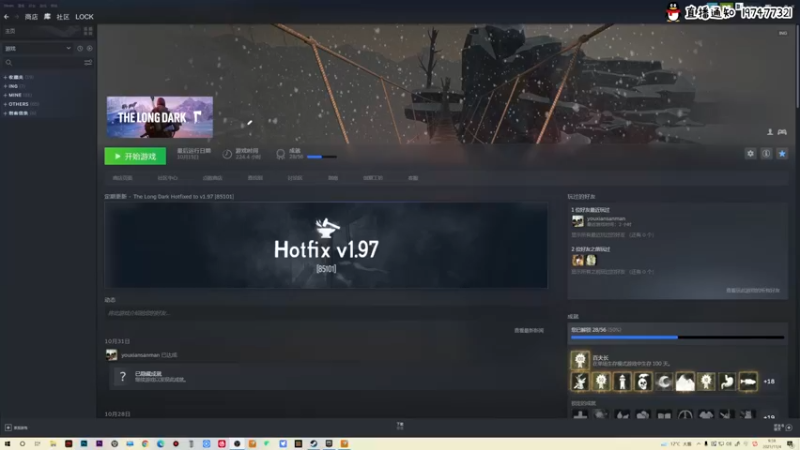Screen dimensions: 800x450
Task: Click the single-player person icon
Action: coord(770,132)
